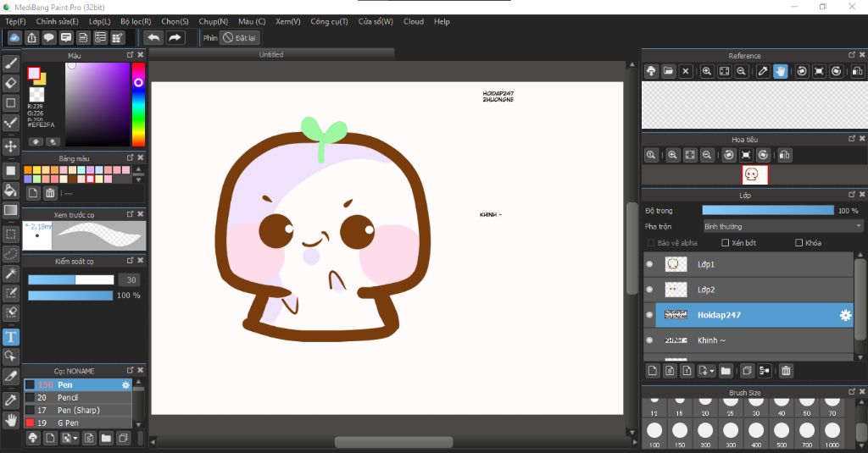
Task: Choose the Bucket fill tool
Action: click(x=11, y=190)
